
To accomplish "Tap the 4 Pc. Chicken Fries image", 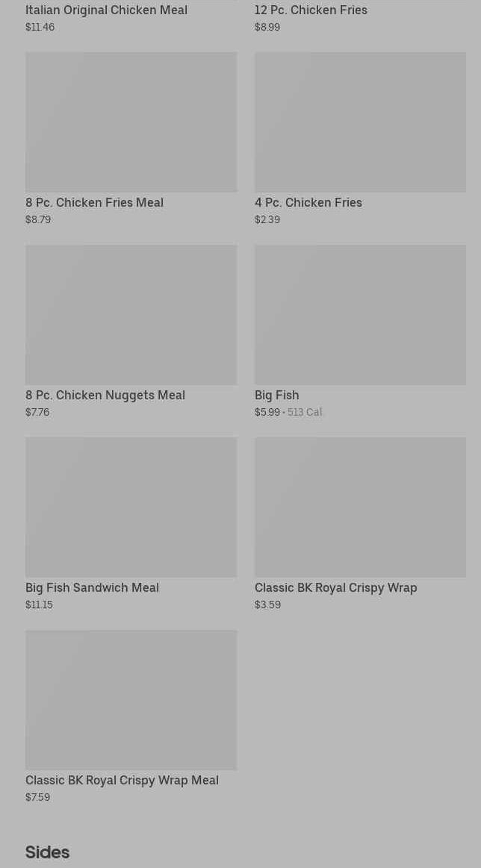I will point(360,122).
